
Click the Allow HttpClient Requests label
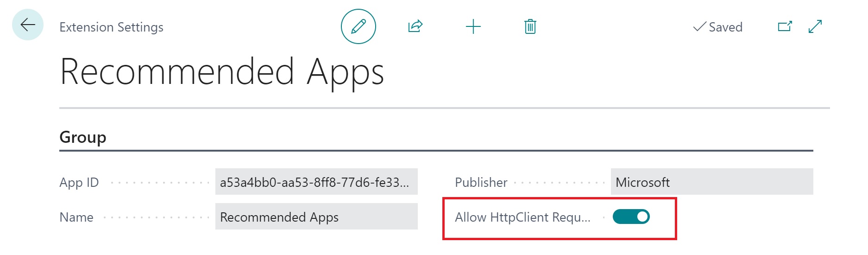point(522,217)
